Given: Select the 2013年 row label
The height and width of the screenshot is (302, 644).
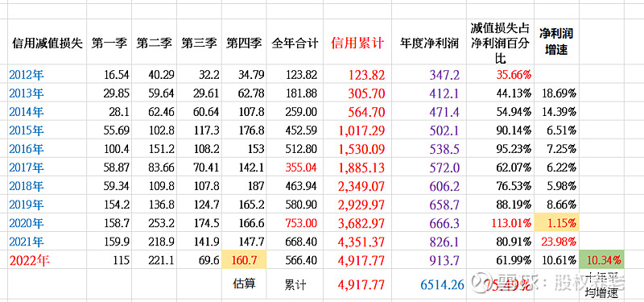Looking at the screenshot, I should tap(47, 93).
